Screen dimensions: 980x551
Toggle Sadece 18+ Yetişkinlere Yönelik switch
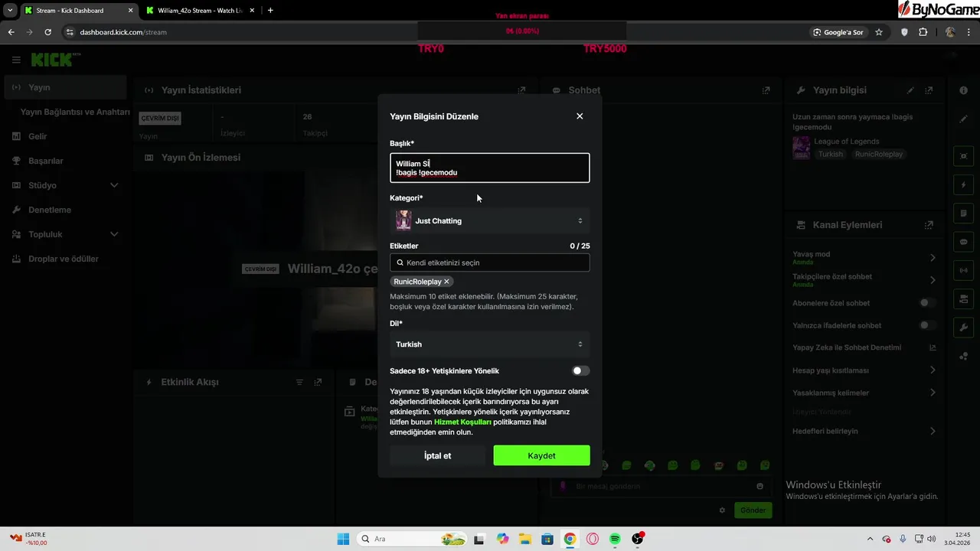[x=581, y=371]
